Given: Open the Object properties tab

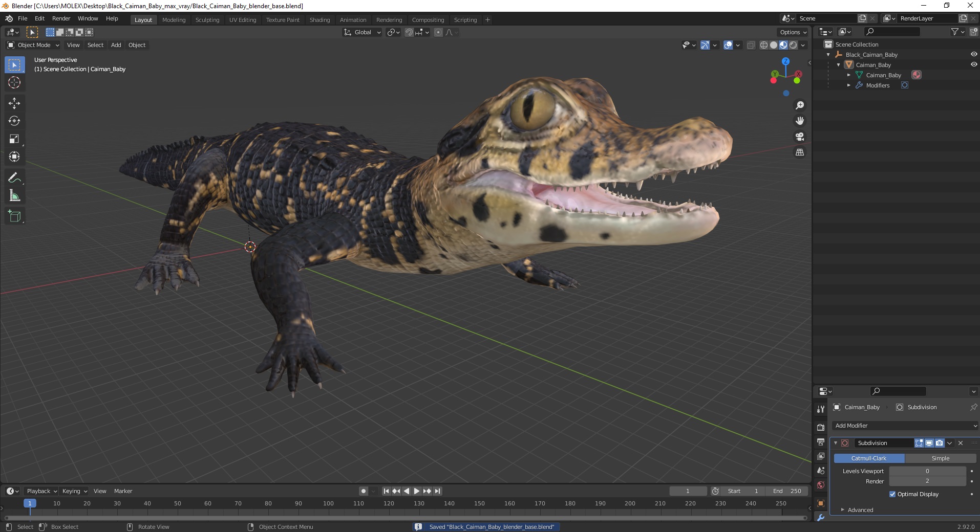Looking at the screenshot, I should point(821,503).
